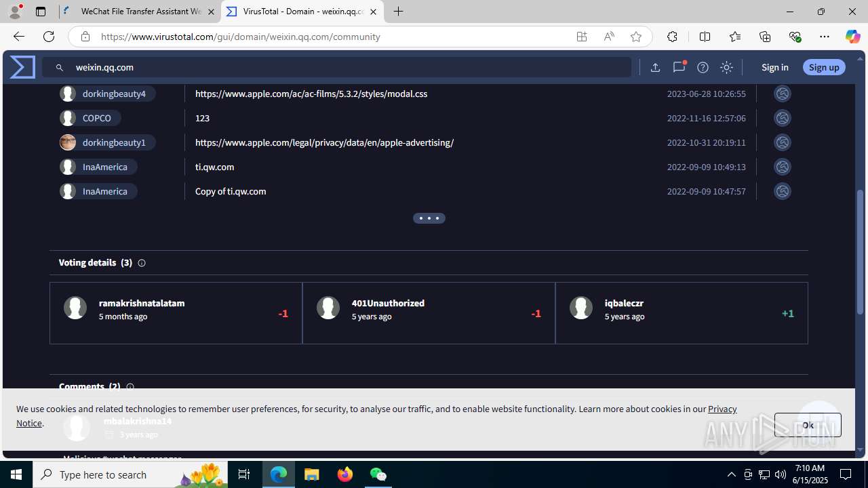Close the VirusTotal tab
The height and width of the screenshot is (488, 868).
[x=373, y=12]
